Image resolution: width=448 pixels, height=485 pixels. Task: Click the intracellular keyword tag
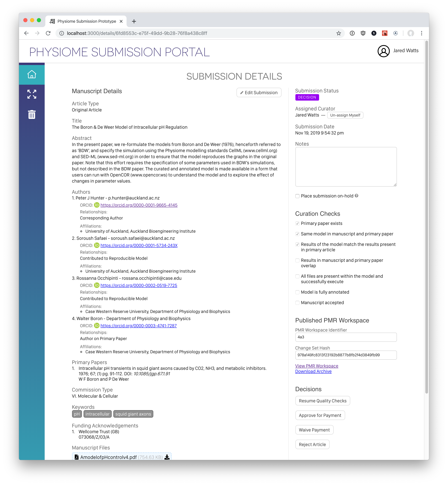click(97, 414)
